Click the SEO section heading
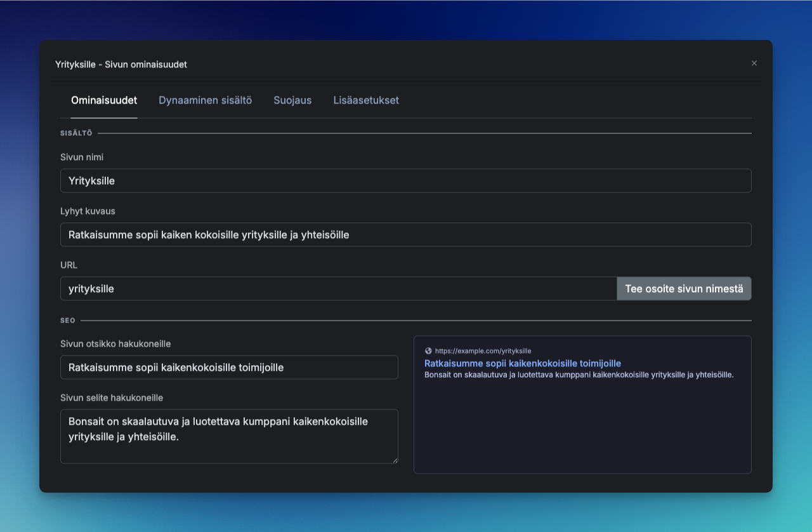 click(x=68, y=321)
